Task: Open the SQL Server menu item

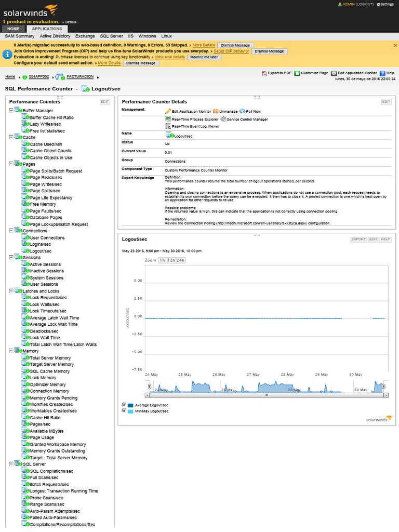Action: point(111,36)
